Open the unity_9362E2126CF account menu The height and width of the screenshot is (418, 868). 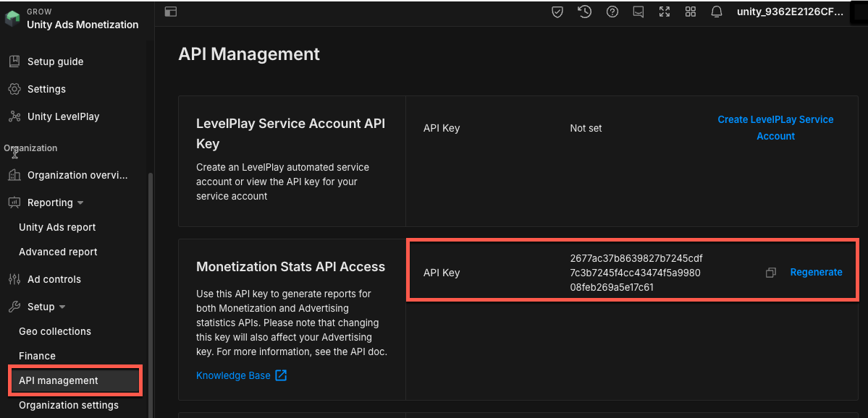[x=790, y=12]
